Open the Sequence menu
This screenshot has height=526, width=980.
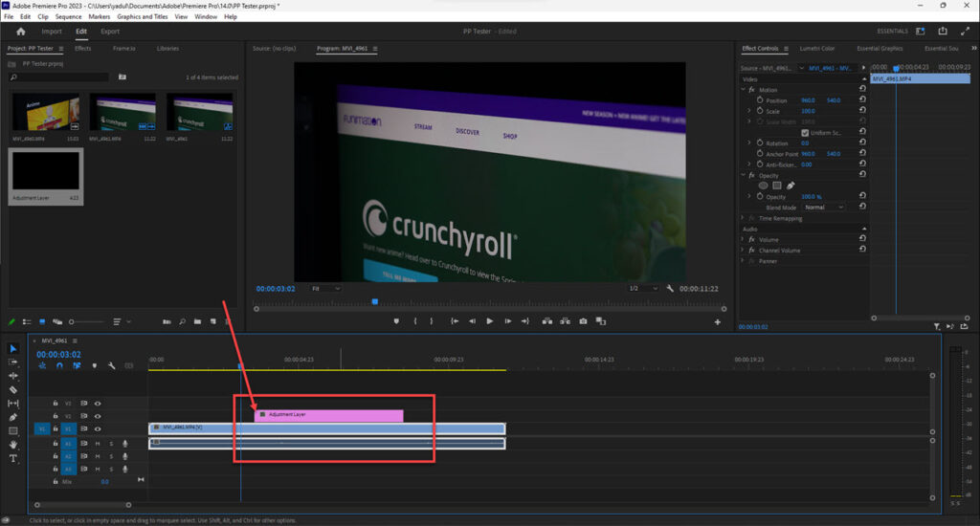pos(68,17)
